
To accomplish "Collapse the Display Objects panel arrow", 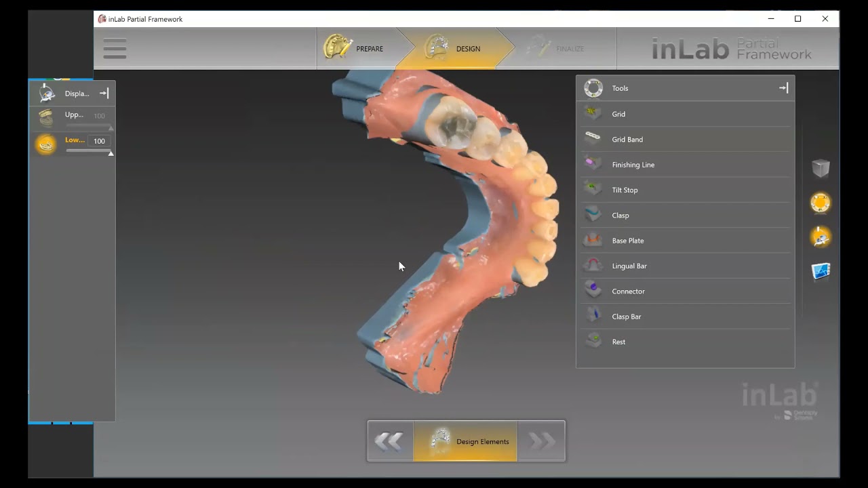I will 104,94.
